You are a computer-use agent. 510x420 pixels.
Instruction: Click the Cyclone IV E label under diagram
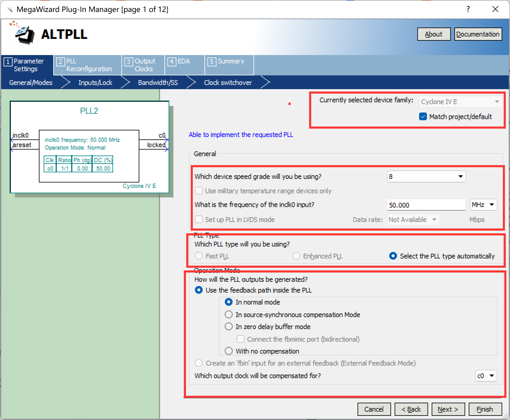tap(139, 186)
